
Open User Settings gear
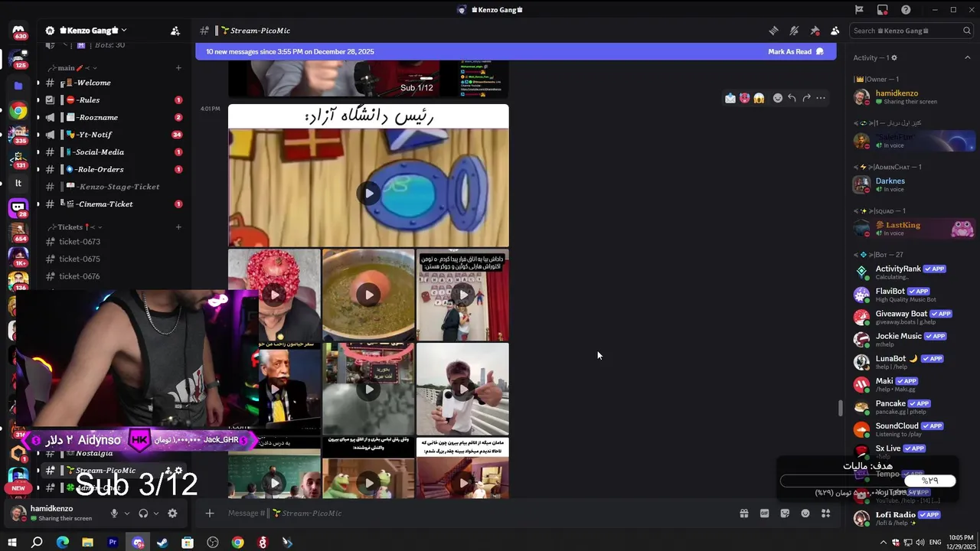(x=172, y=514)
